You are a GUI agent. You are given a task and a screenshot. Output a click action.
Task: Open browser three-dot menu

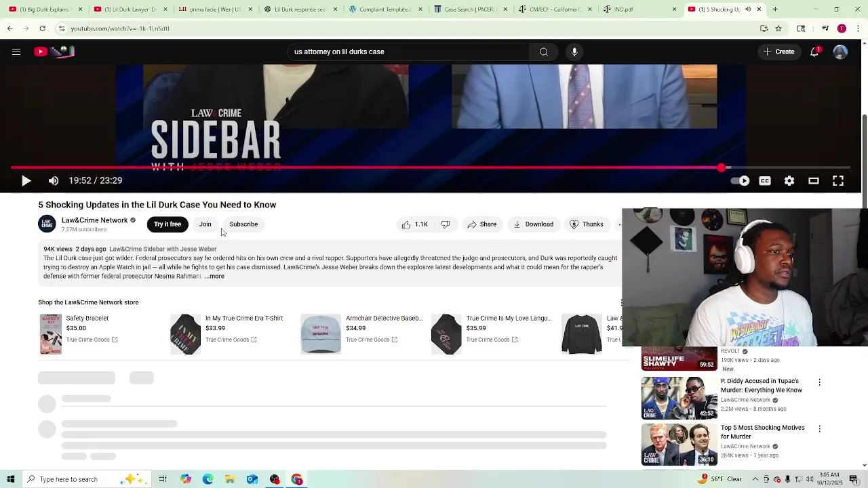pyautogui.click(x=859, y=28)
